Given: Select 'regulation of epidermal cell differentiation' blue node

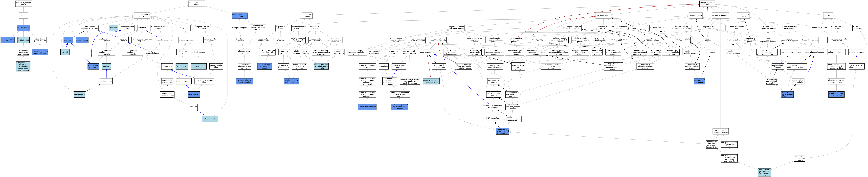Looking at the screenshot, I should (787, 95).
